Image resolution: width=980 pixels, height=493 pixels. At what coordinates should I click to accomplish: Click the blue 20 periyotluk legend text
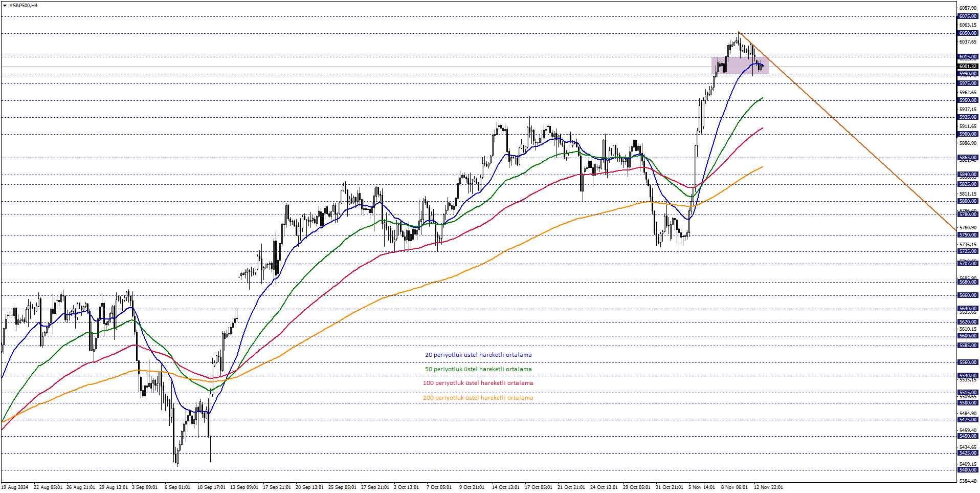(x=478, y=355)
